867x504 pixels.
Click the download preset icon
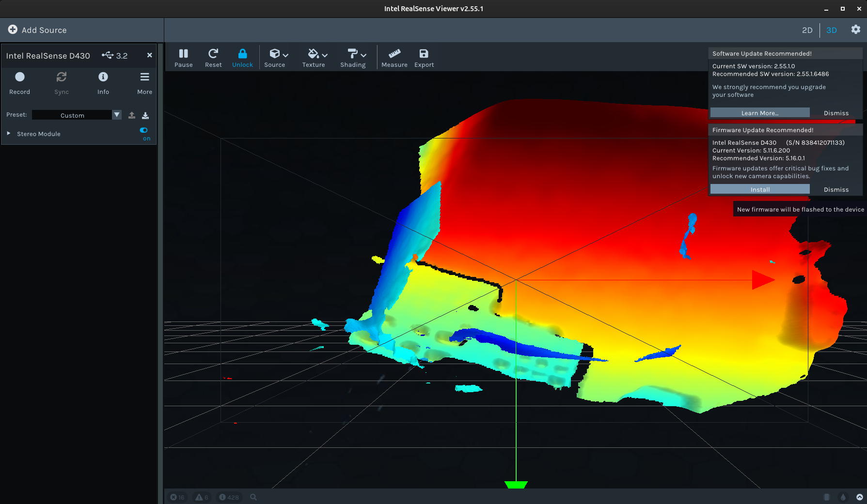point(145,115)
